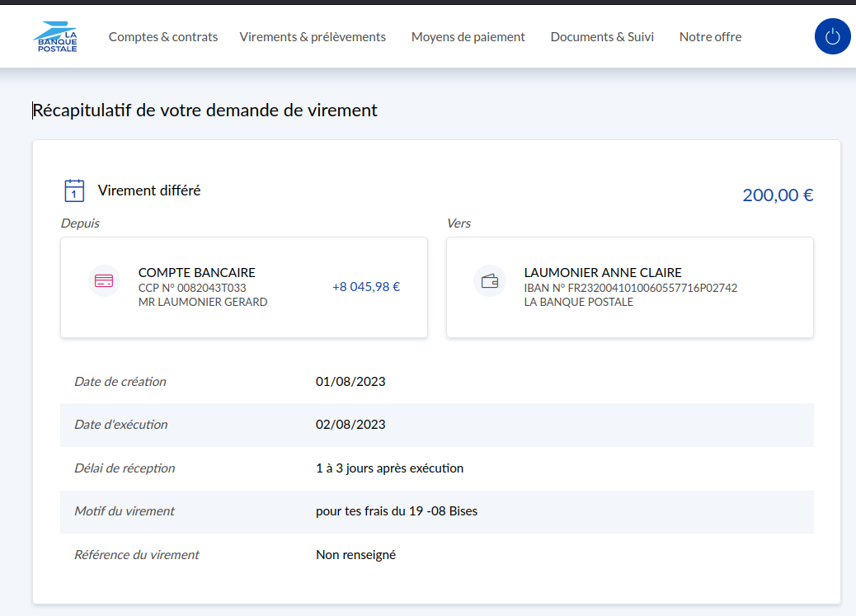Click the Non renseigné reference value
The width and height of the screenshot is (856, 616).
(355, 555)
